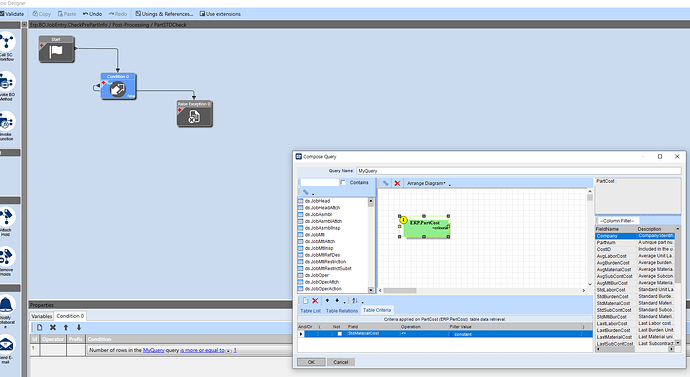Toggle the Contains checkbox

pos(343,182)
